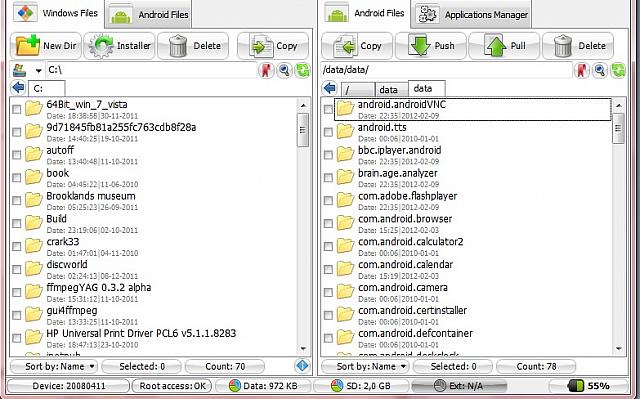
Task: Click the Count: 70 button
Action: click(x=225, y=366)
